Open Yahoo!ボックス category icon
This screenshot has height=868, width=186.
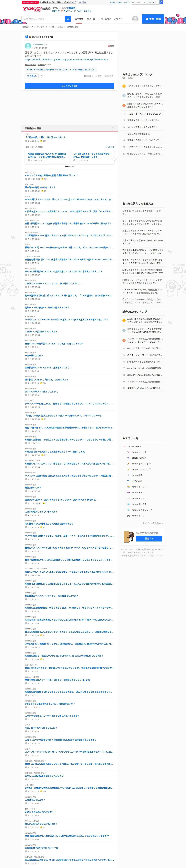[x=128, y=504]
